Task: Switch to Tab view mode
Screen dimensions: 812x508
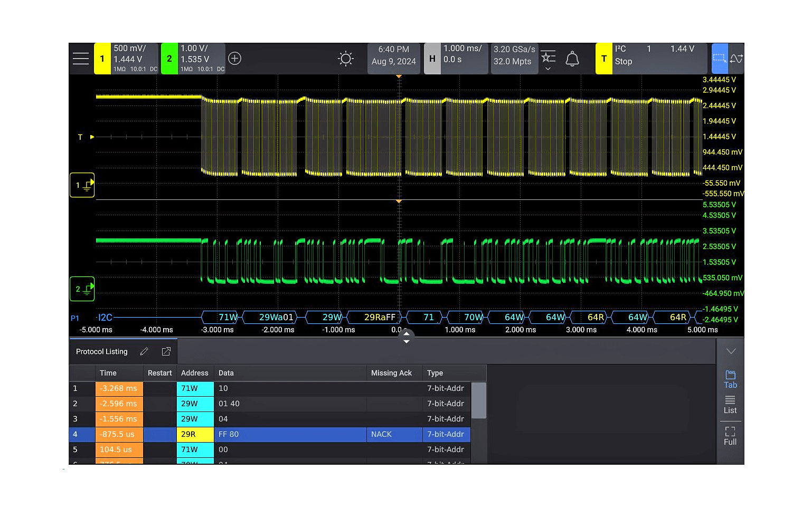Action: 730,379
